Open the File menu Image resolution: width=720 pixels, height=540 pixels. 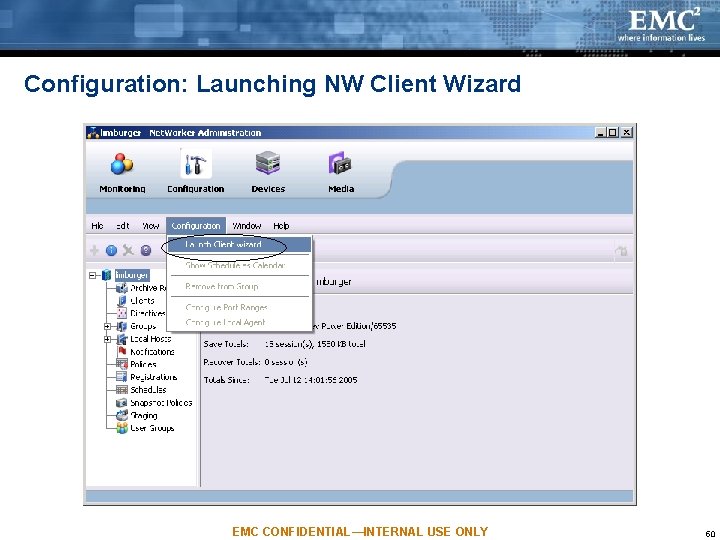click(97, 226)
